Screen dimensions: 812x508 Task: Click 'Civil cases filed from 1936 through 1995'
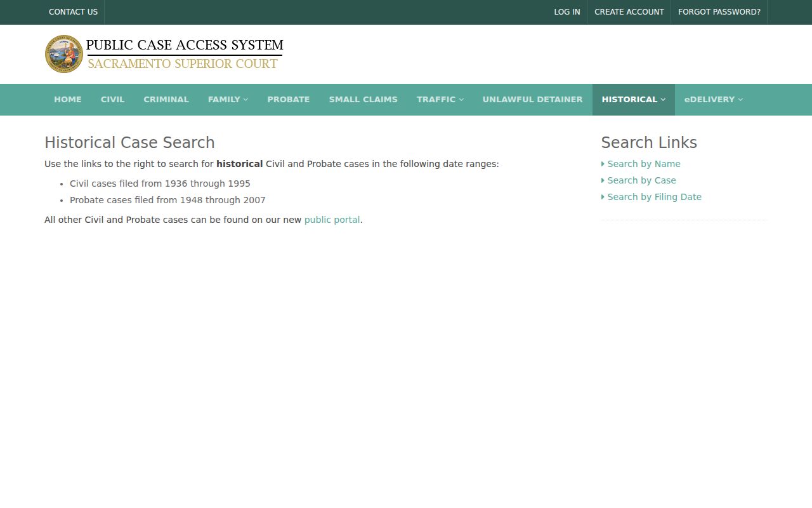(x=160, y=184)
